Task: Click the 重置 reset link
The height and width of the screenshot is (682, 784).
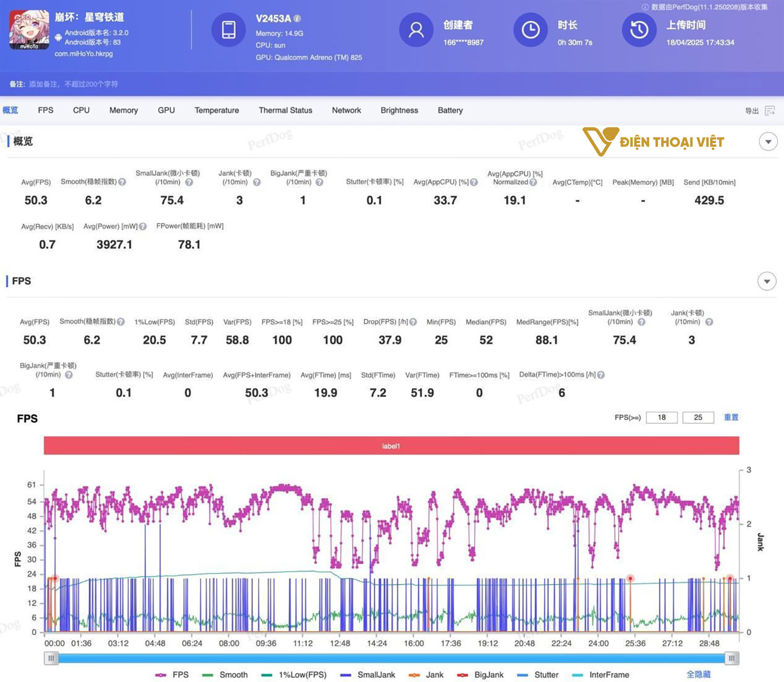Action: (x=731, y=417)
